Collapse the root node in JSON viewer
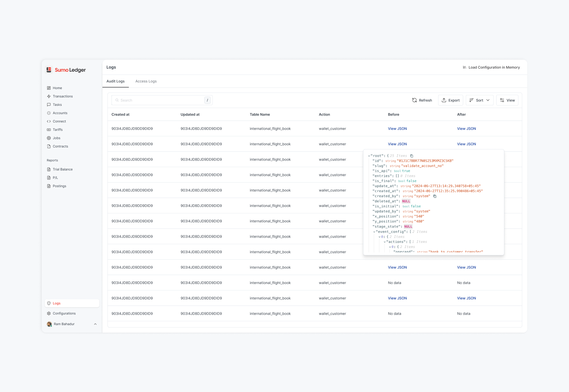Viewport: 569px width, 392px height. [x=369, y=156]
